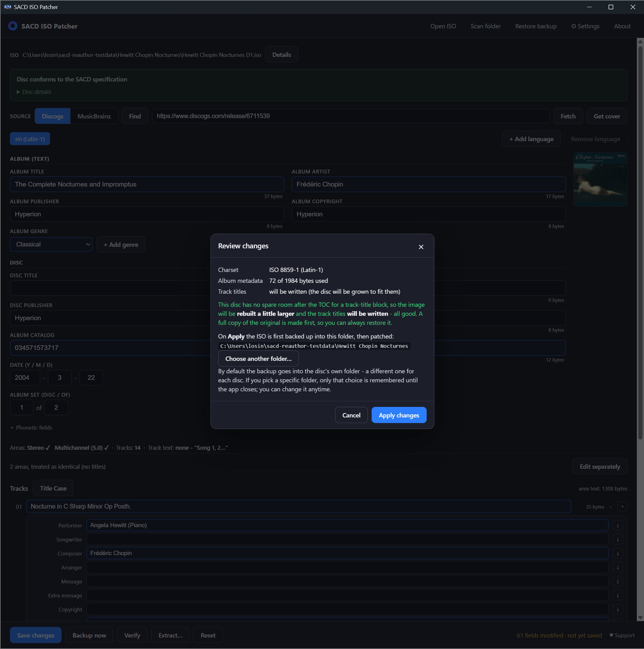This screenshot has width=644, height=649.
Task: Click the backup folder path text in dialog
Action: [x=314, y=346]
